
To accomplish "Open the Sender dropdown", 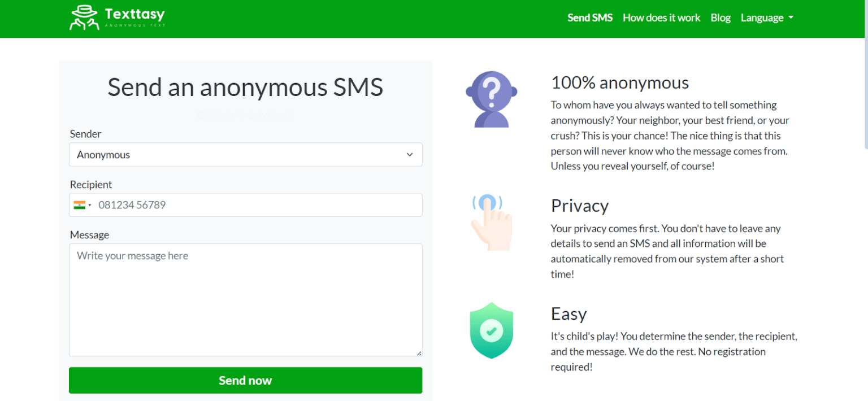I will point(245,155).
